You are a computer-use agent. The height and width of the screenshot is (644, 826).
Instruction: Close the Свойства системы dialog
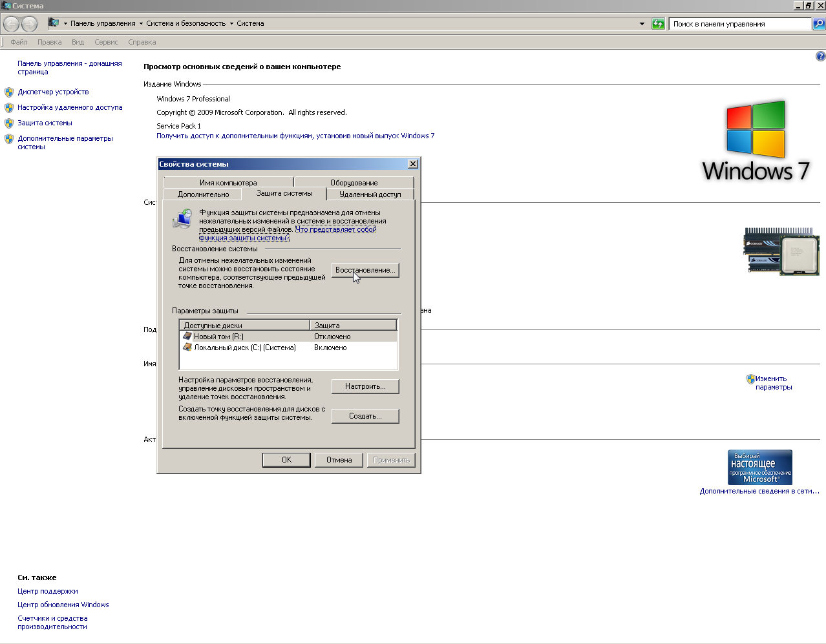[413, 164]
